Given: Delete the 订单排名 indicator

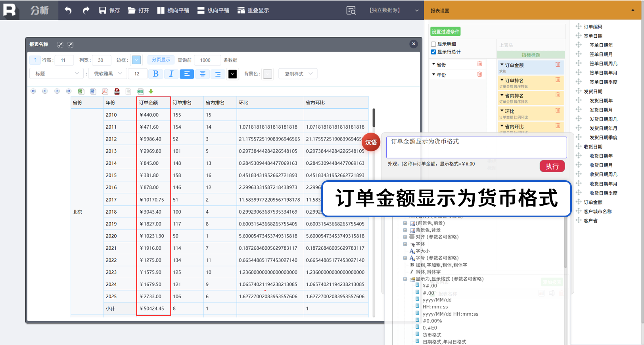Looking at the screenshot, I should pyautogui.click(x=558, y=80).
